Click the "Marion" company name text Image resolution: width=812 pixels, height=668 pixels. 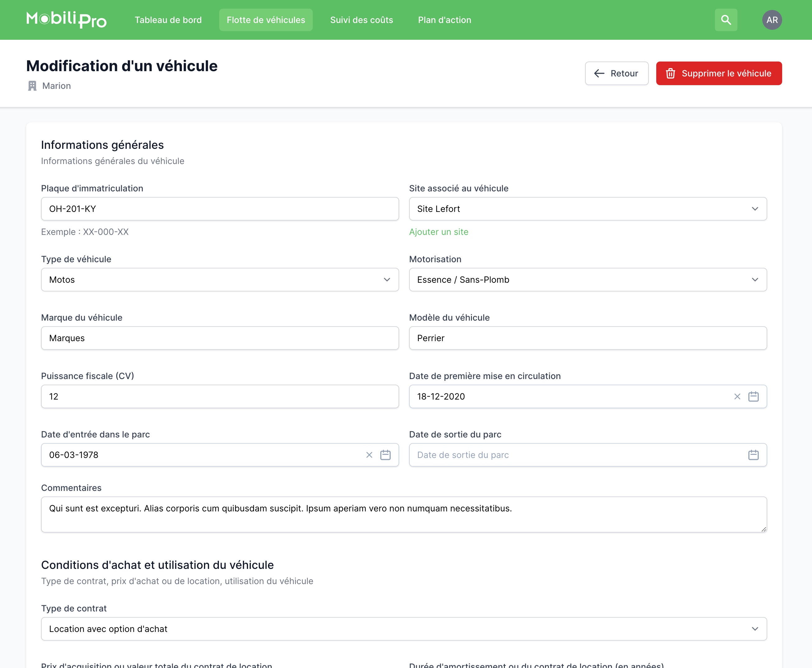tap(57, 86)
